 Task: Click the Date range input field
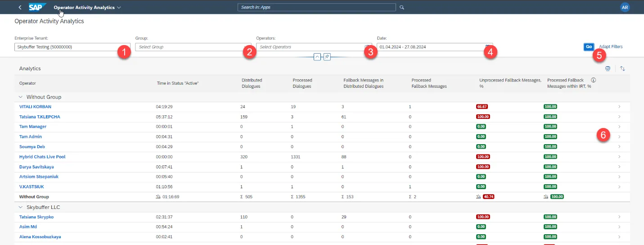pyautogui.click(x=435, y=47)
